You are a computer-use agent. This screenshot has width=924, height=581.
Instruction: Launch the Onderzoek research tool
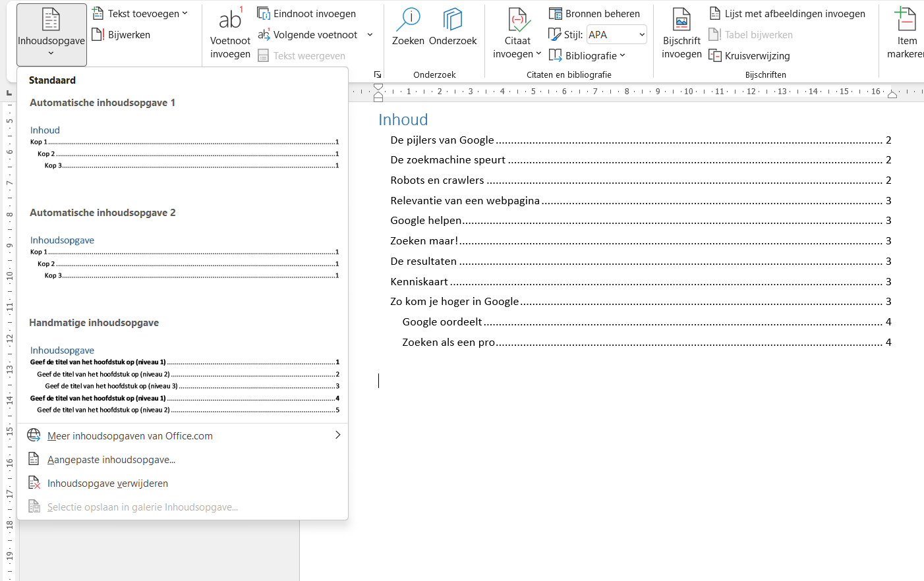point(453,30)
